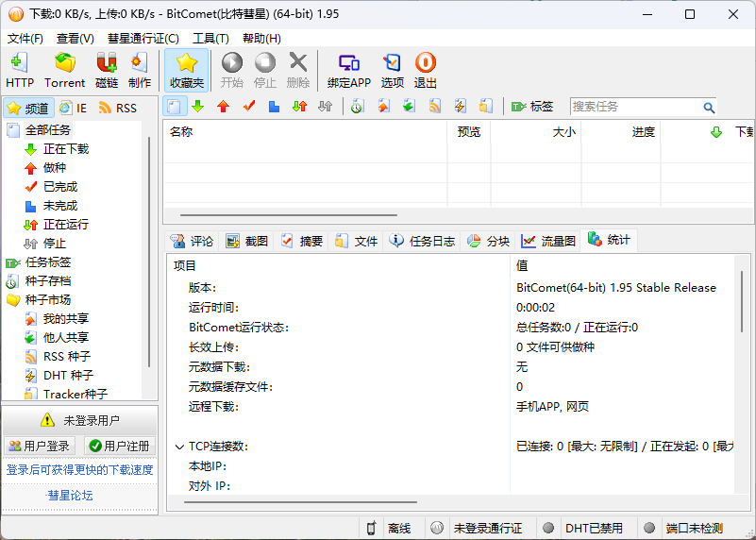Select 种子市场 folder in tree

point(48,300)
